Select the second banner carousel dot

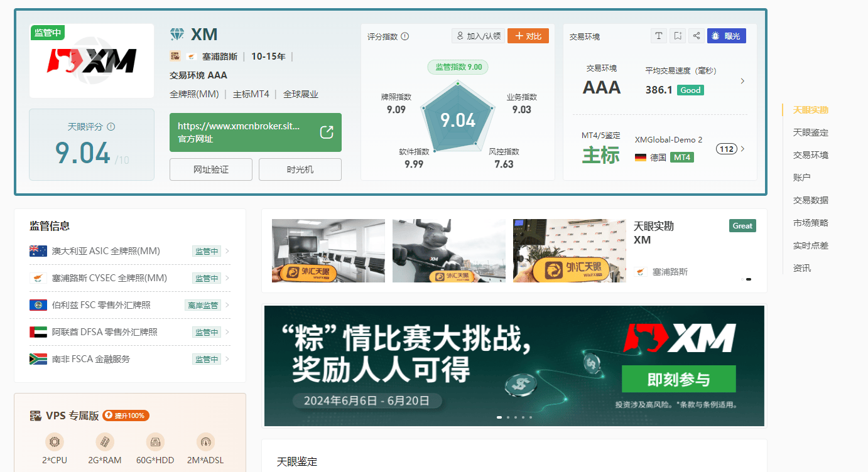click(508, 417)
